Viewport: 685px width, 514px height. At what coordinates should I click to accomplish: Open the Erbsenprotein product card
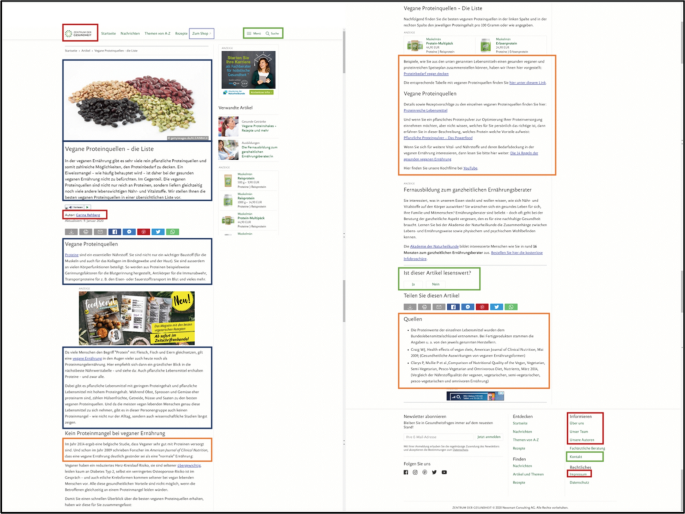tap(511, 45)
